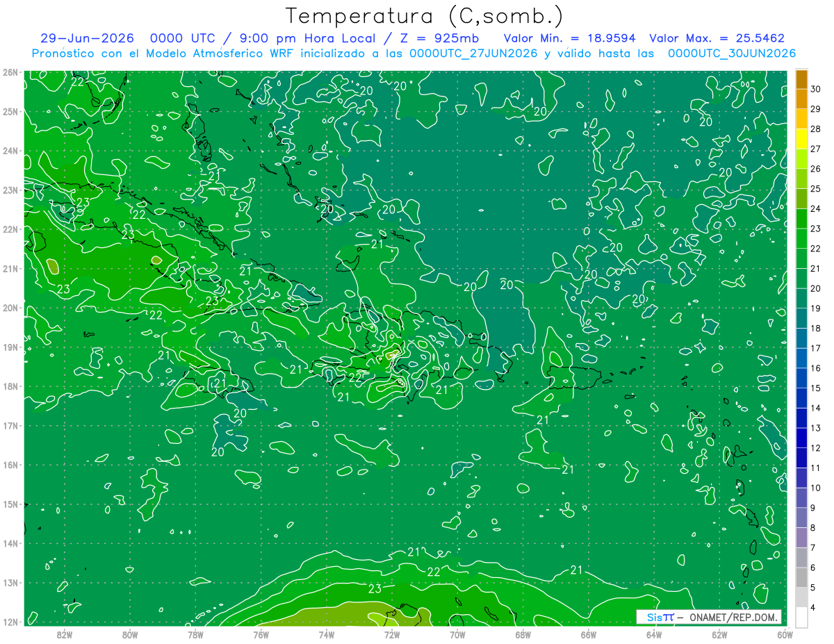The image size is (834, 644).
Task: Click the '76W' longitude axis label
Action: pos(261,634)
